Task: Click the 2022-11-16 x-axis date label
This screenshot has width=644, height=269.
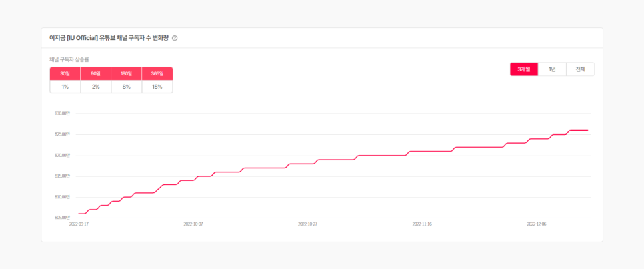Action: pyautogui.click(x=422, y=224)
